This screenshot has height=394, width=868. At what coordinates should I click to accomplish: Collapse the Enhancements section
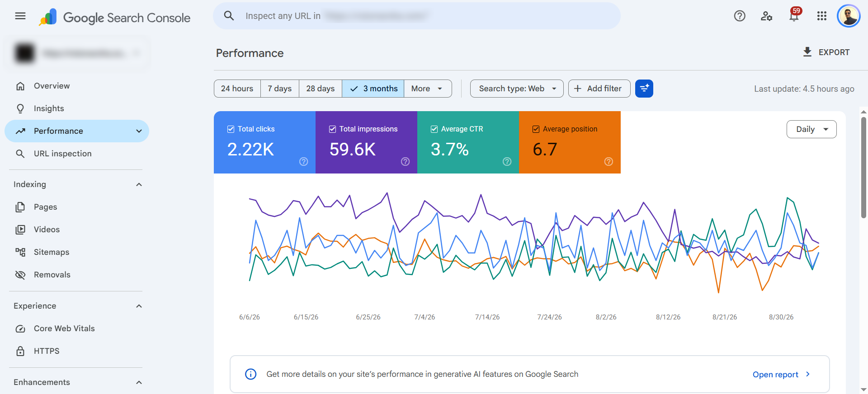click(x=139, y=382)
